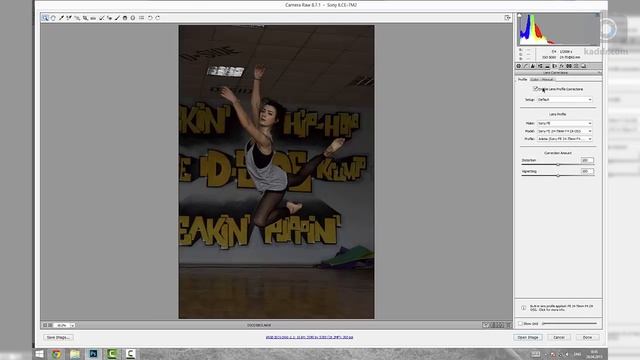Open Chrome from the taskbar

pyautogui.click(x=56, y=354)
